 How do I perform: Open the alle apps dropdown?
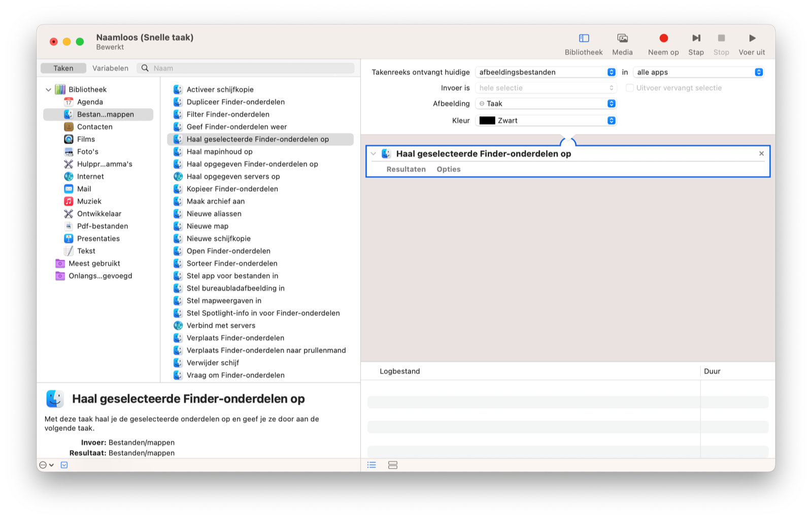click(x=698, y=72)
